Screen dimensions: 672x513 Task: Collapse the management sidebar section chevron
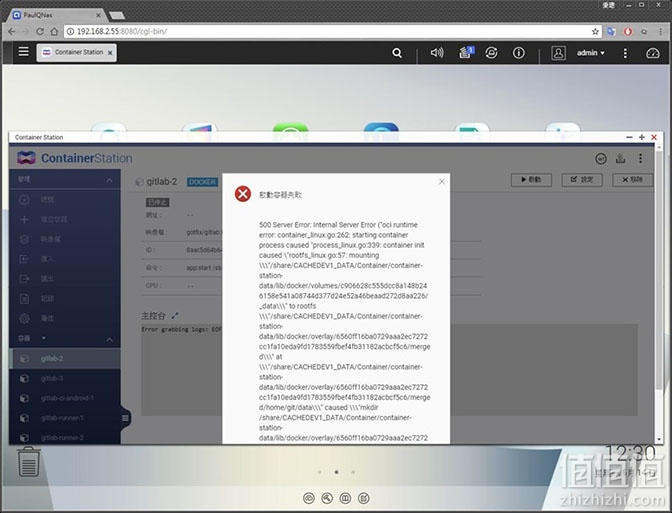[109, 180]
